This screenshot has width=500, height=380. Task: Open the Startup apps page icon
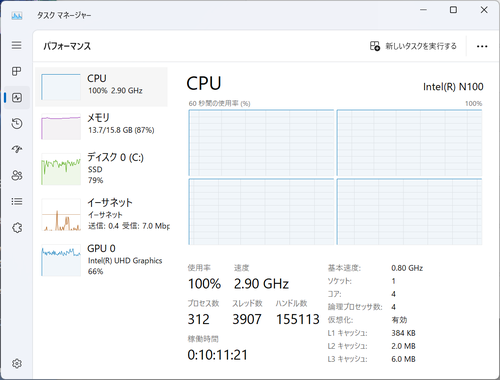(x=17, y=149)
